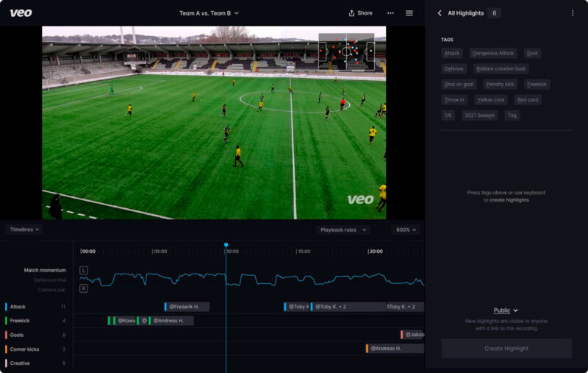The width and height of the screenshot is (588, 373).
Task: Open the hamburger menu in top bar
Action: coord(409,13)
